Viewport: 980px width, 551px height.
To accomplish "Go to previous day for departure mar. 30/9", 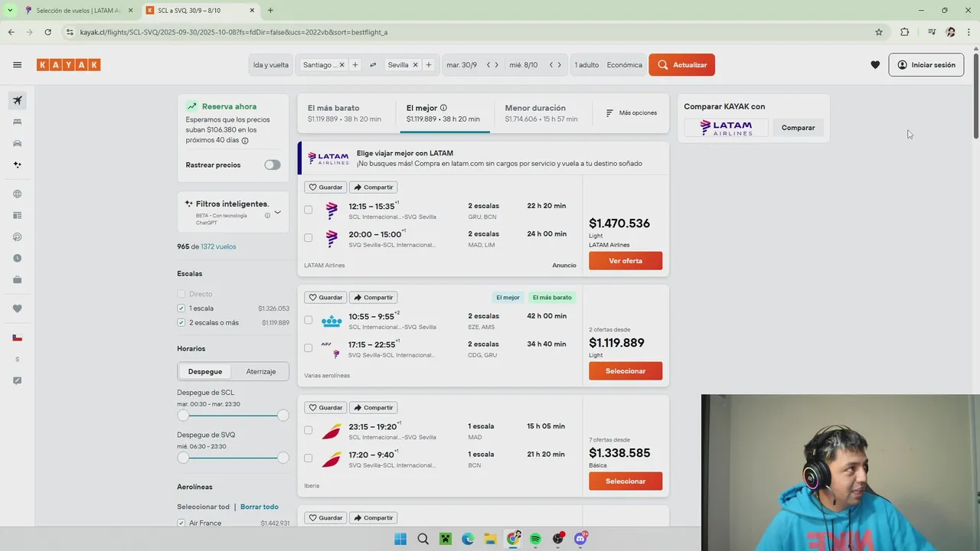I will pyautogui.click(x=488, y=65).
